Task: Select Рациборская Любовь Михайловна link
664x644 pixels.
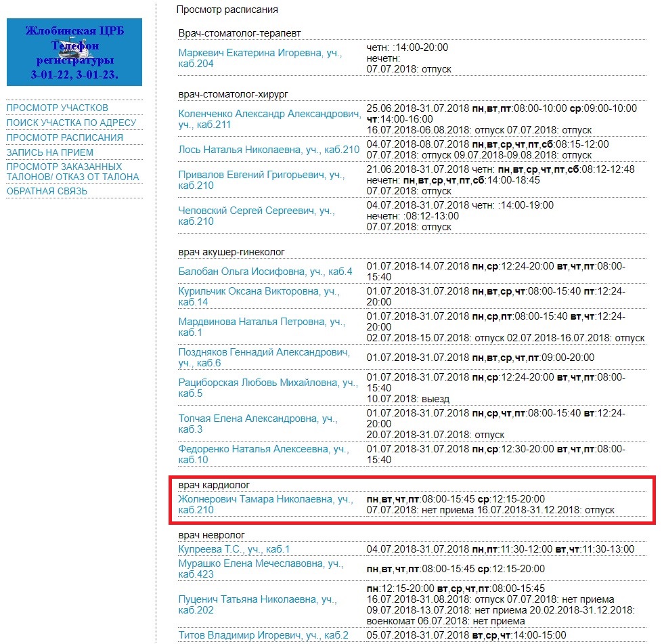Action: pyautogui.click(x=268, y=387)
